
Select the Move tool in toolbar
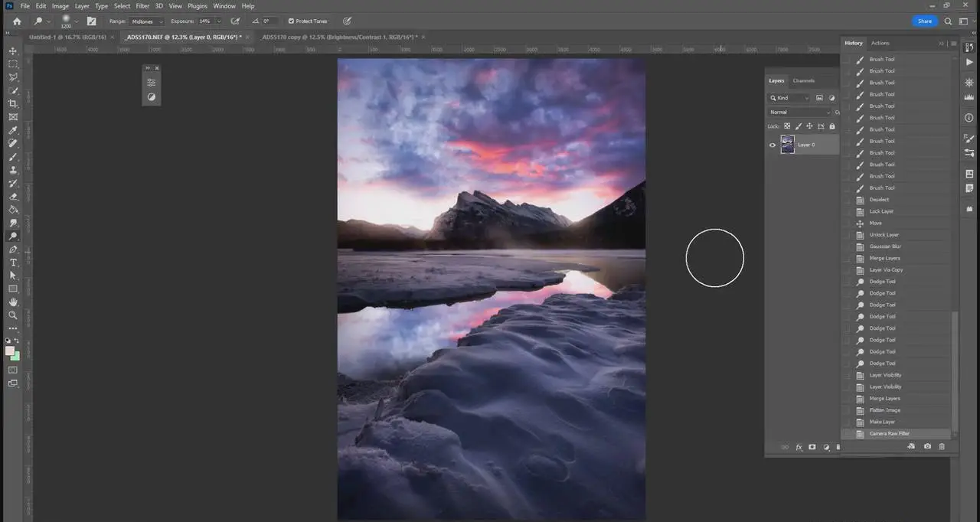tap(13, 51)
